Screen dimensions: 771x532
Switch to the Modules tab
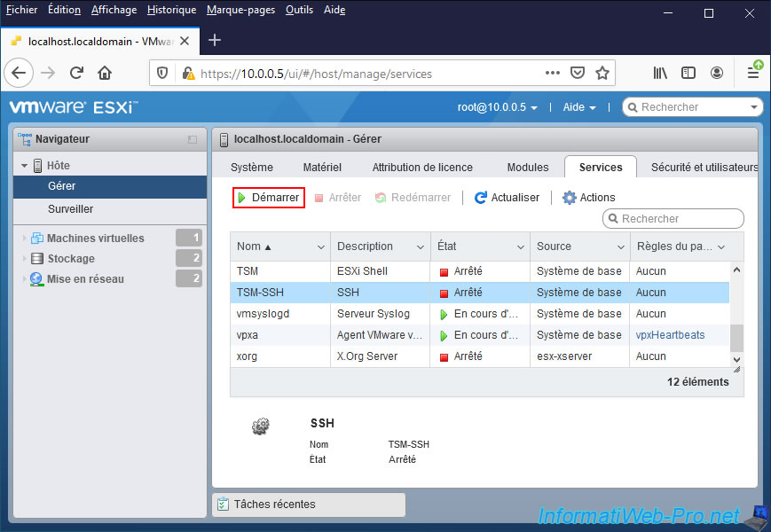527,167
